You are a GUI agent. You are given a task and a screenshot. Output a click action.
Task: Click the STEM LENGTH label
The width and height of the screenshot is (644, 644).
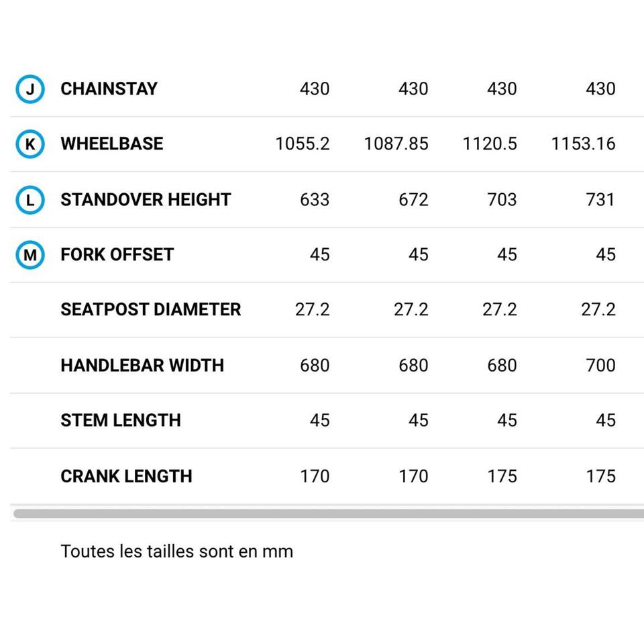point(121,421)
